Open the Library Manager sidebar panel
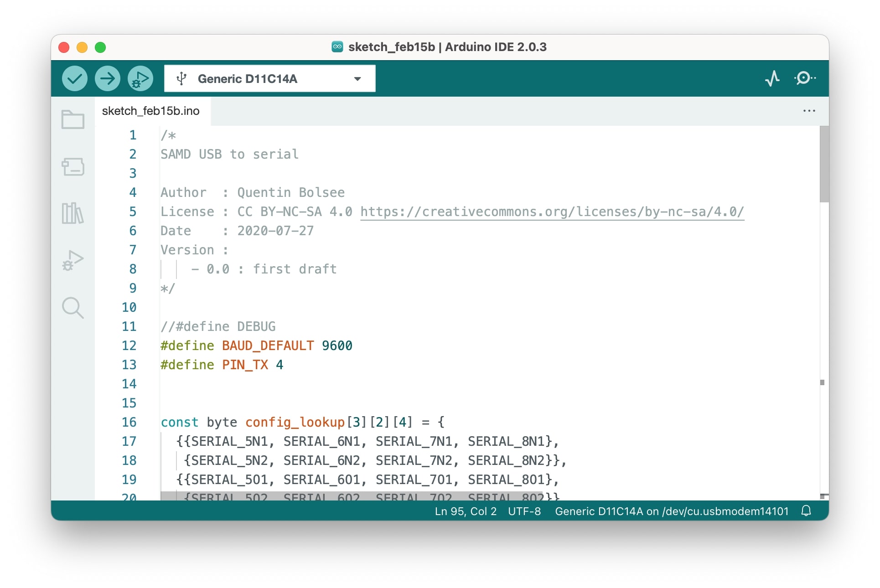 [73, 213]
